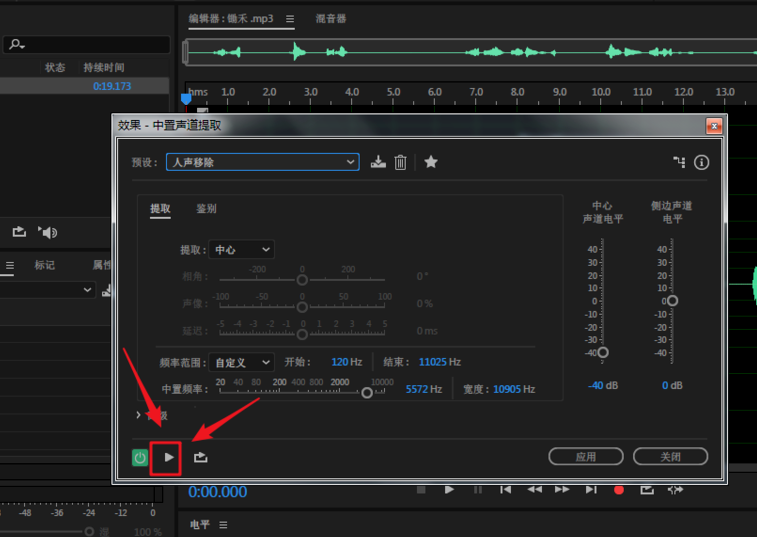This screenshot has width=757, height=537.
Task: Open the 预设 preset dropdown
Action: [263, 162]
